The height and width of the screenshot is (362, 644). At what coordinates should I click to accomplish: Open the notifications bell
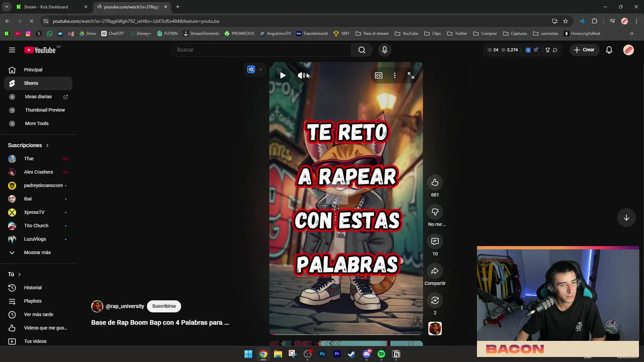tap(609, 50)
